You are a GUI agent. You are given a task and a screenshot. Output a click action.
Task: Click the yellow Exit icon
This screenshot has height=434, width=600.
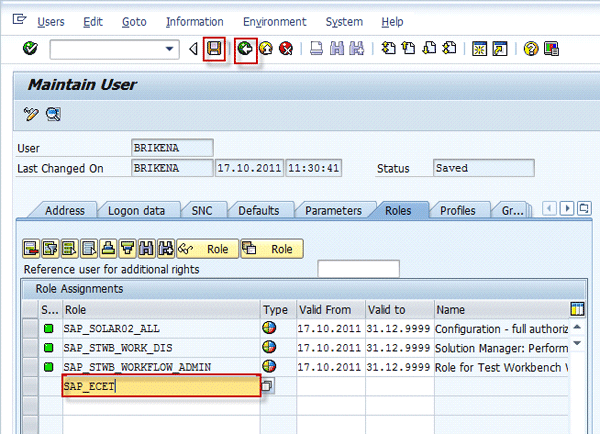pos(266,49)
